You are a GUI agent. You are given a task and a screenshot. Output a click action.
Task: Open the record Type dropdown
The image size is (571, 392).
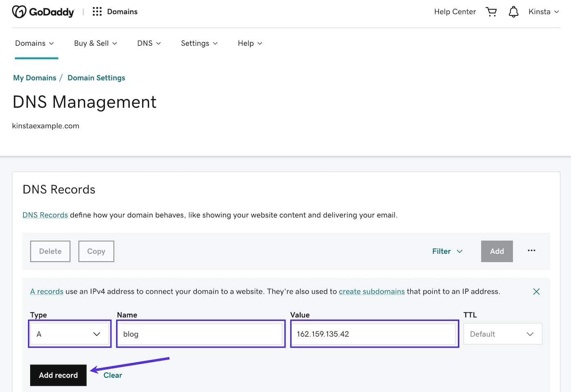69,334
